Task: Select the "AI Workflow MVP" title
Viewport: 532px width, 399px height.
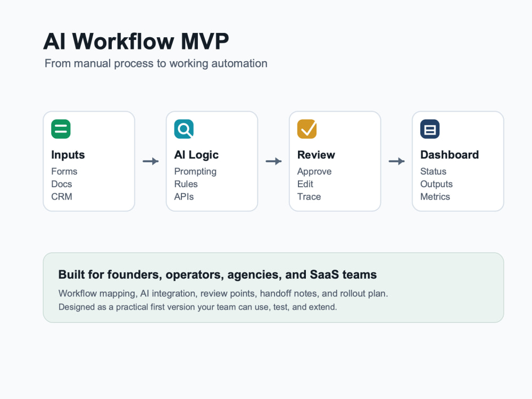Action: coord(136,41)
